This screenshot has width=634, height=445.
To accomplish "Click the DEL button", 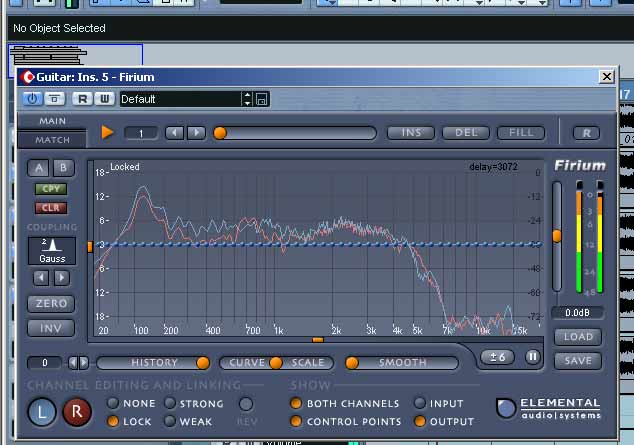I will coord(466,133).
